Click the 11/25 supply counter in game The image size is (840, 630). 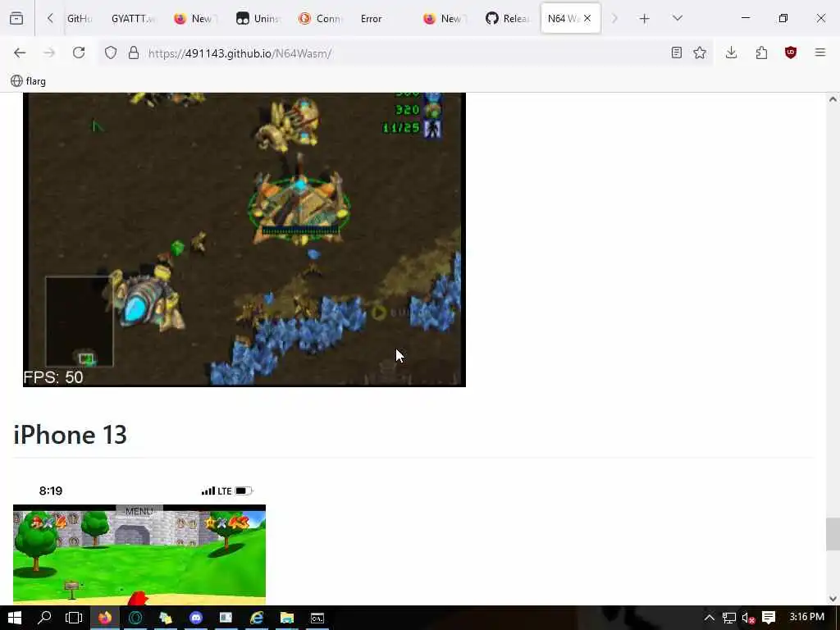400,128
